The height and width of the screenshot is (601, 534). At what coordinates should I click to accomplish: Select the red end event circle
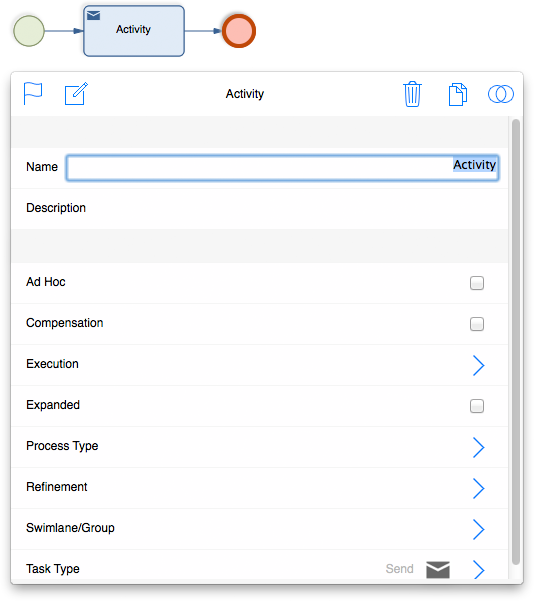point(239,31)
